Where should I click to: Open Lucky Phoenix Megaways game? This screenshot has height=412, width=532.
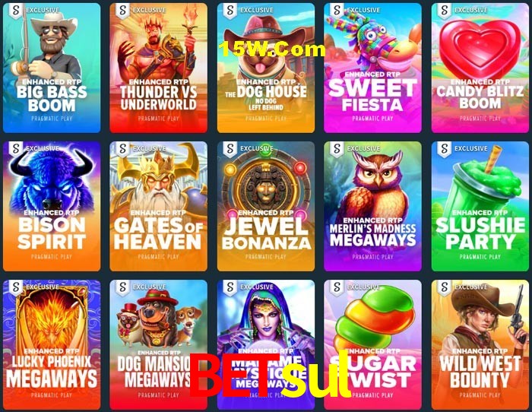click(x=52, y=345)
